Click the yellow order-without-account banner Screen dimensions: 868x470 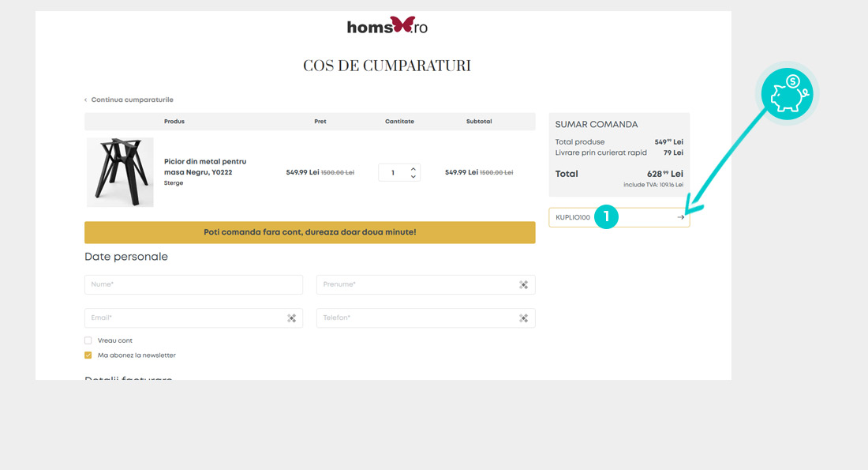point(309,232)
